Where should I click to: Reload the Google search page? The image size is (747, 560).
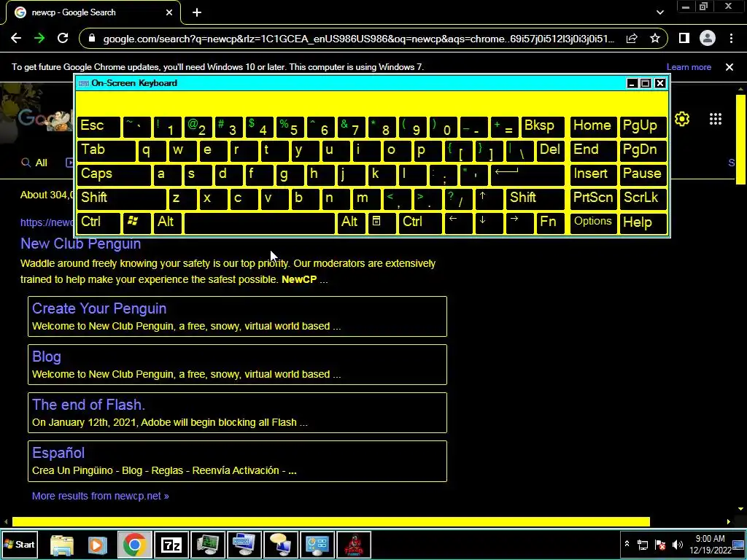[x=63, y=39]
